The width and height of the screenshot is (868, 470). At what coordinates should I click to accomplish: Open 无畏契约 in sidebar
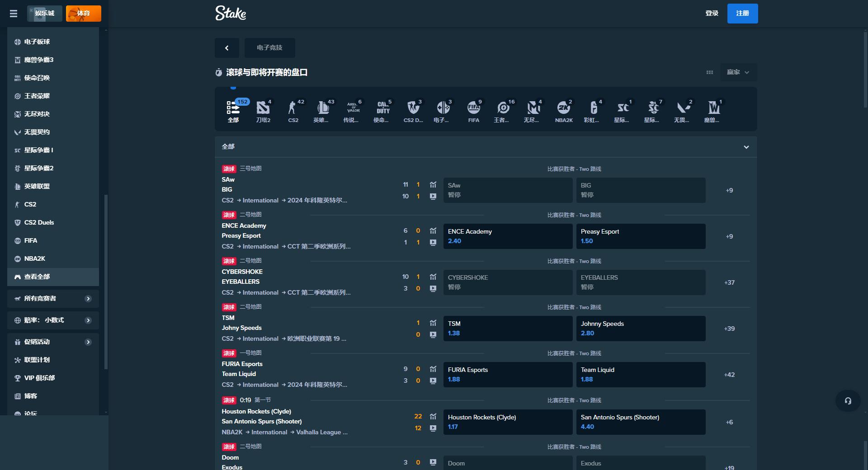coord(53,132)
